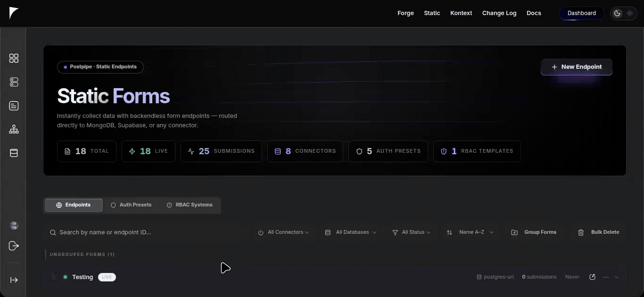Click the log out icon in sidebar
The height and width of the screenshot is (297, 644).
[14, 246]
